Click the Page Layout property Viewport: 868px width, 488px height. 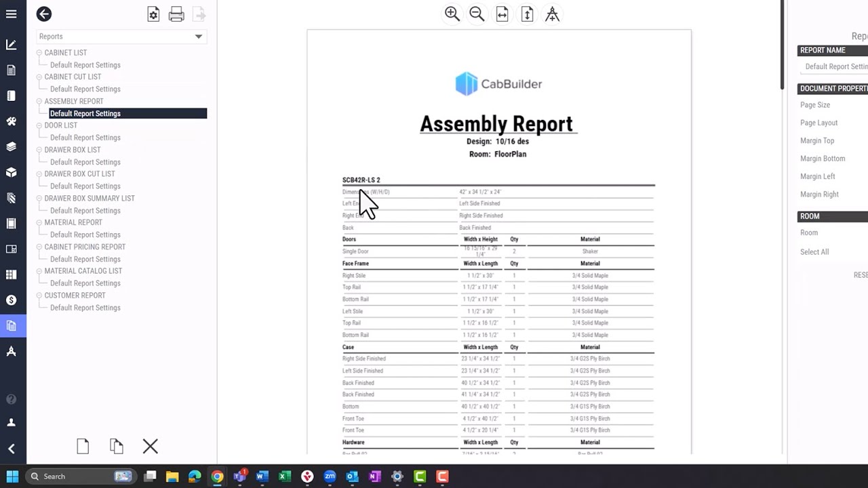(x=818, y=123)
